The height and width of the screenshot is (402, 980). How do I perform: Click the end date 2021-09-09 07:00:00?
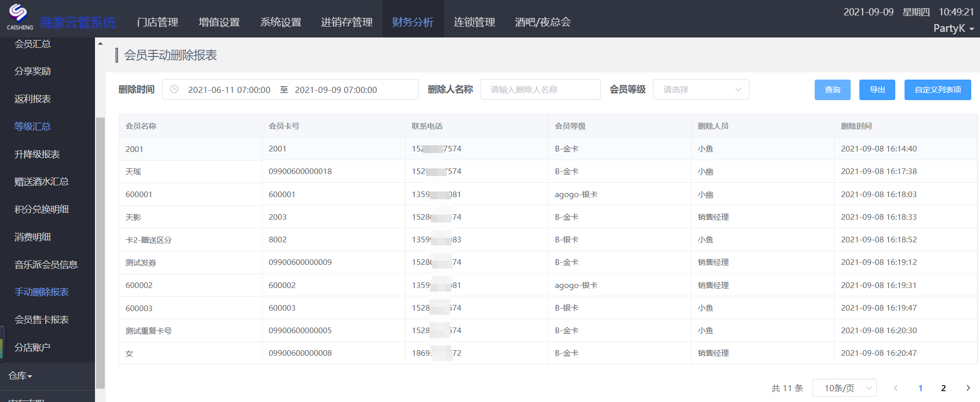336,90
